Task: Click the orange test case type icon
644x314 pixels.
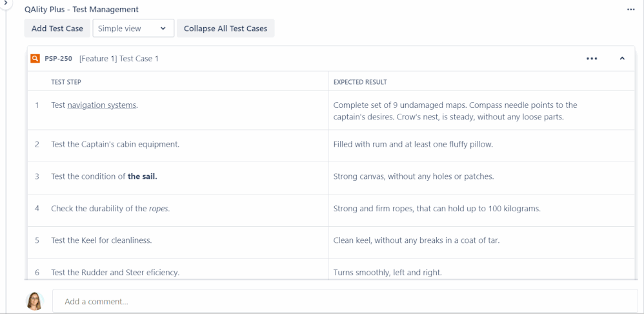Action: click(x=35, y=58)
